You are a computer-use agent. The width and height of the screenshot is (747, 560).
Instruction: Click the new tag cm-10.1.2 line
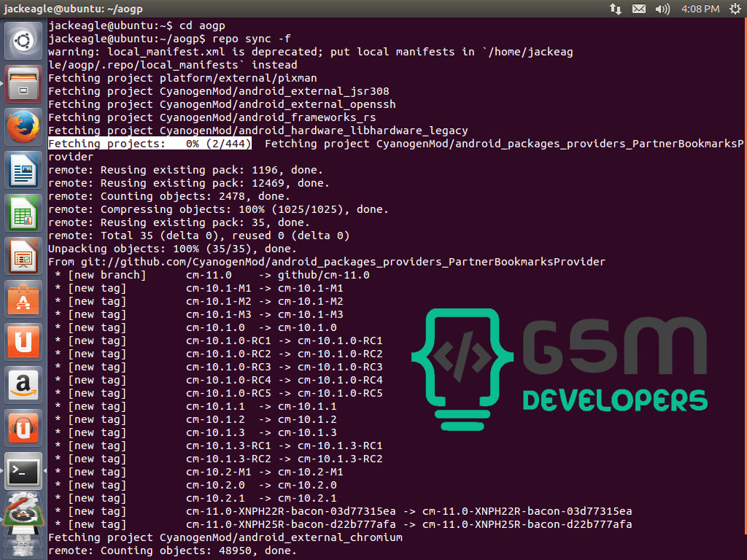tap(196, 419)
